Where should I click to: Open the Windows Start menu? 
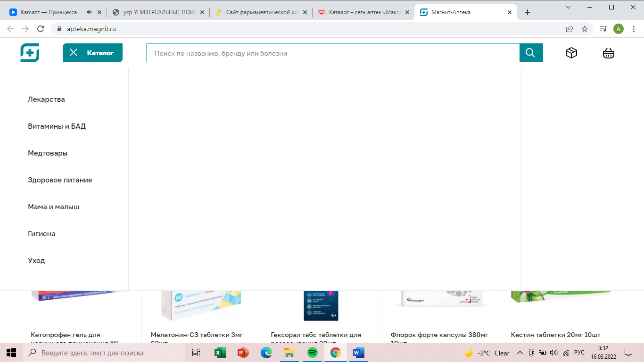[x=11, y=353]
